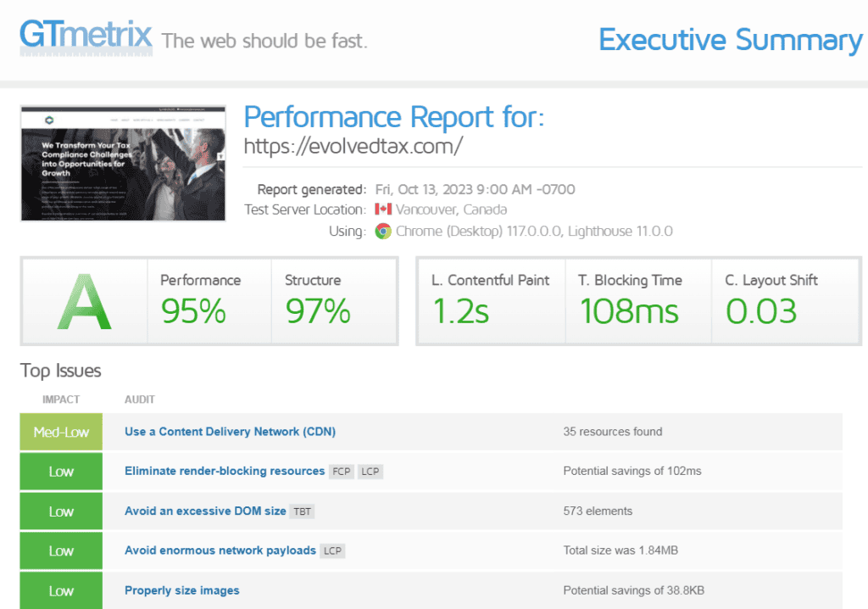Open the evolvedtax.com site thumbnail

(x=123, y=164)
